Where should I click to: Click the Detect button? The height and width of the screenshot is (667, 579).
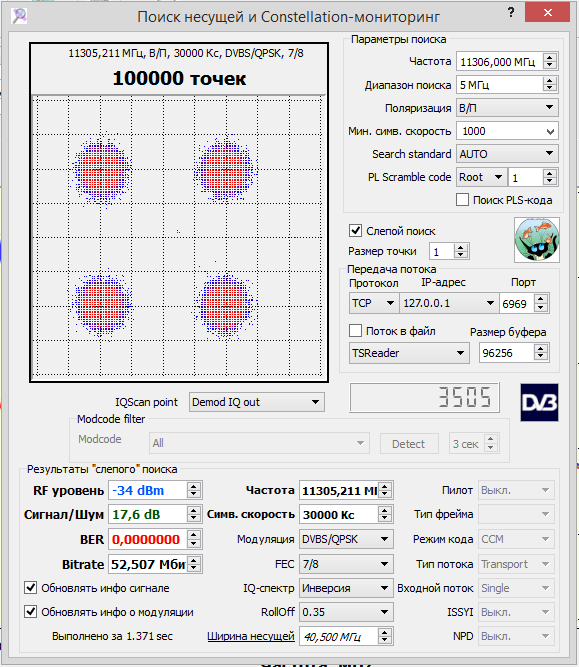[409, 444]
